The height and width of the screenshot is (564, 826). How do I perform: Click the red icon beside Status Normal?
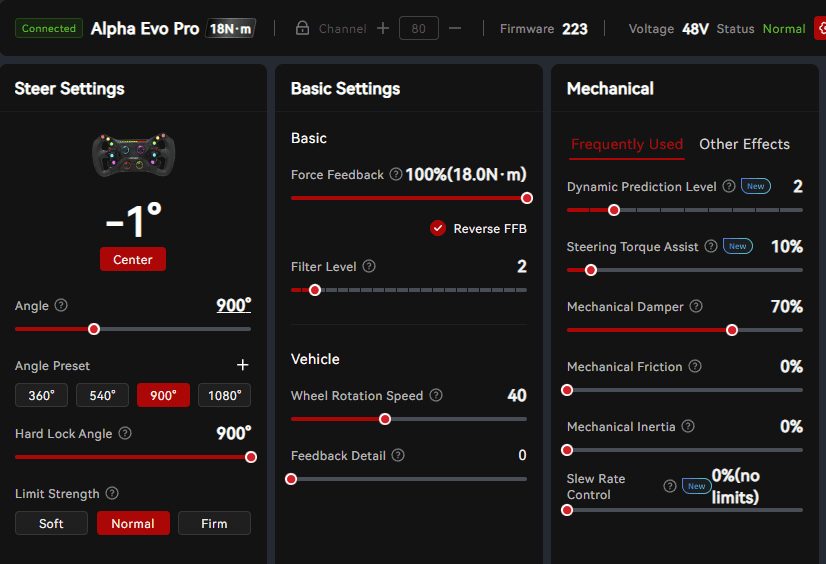[821, 29]
